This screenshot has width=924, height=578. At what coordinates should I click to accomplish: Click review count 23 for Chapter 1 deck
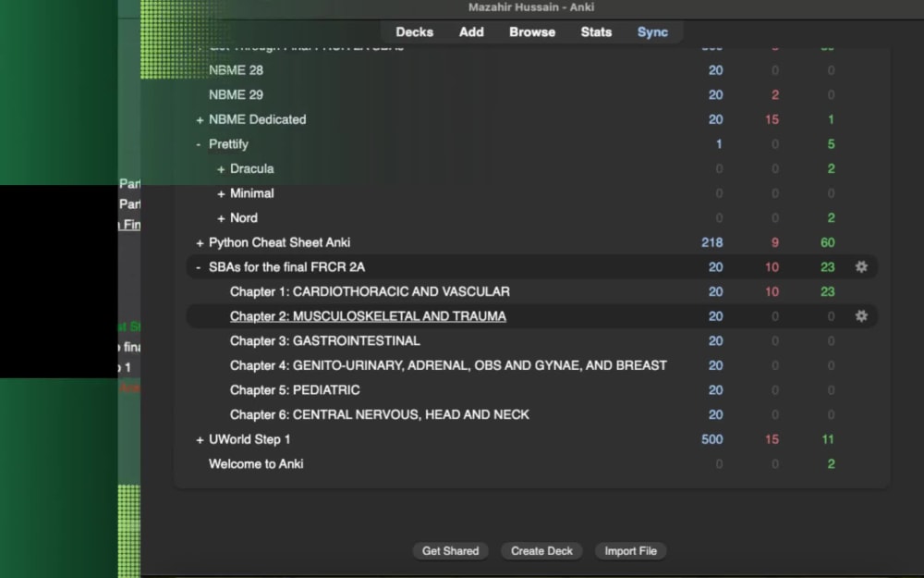(827, 292)
